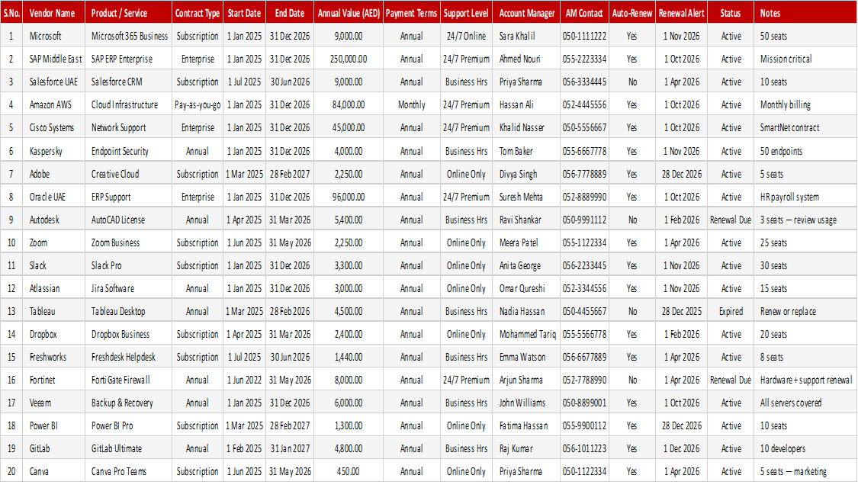
Task: Click the Monthly payment terms cell
Action: click(x=412, y=105)
